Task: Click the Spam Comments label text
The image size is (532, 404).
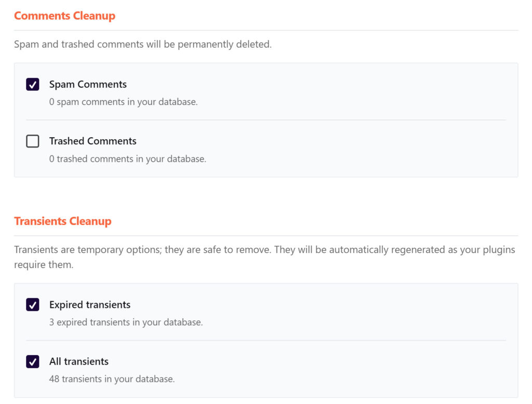Action: 88,84
